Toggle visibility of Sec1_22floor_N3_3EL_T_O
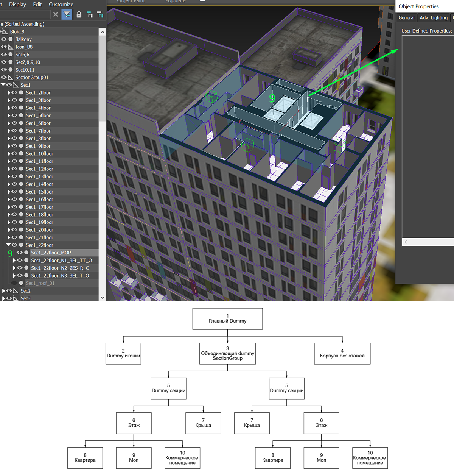Screen dimensions: 454x476 [20, 275]
